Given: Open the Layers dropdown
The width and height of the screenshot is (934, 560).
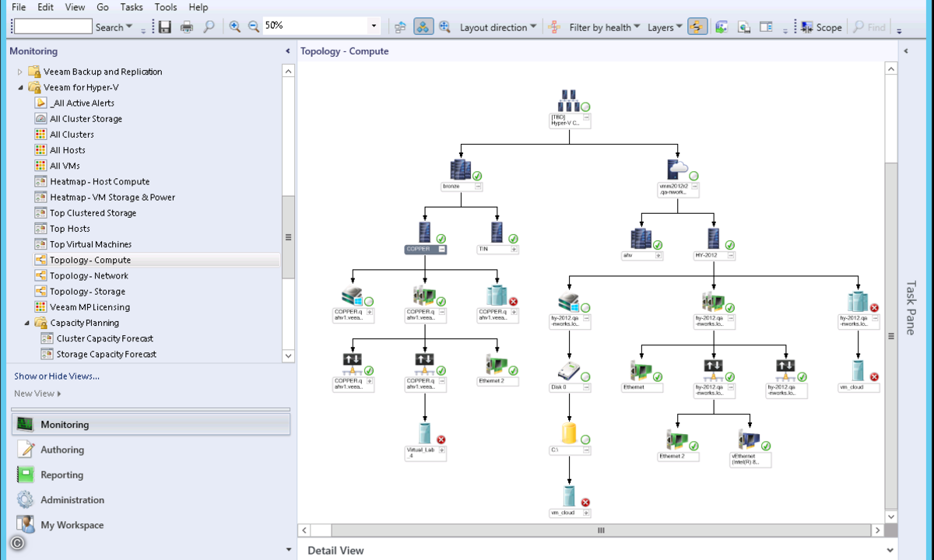Looking at the screenshot, I should click(665, 27).
